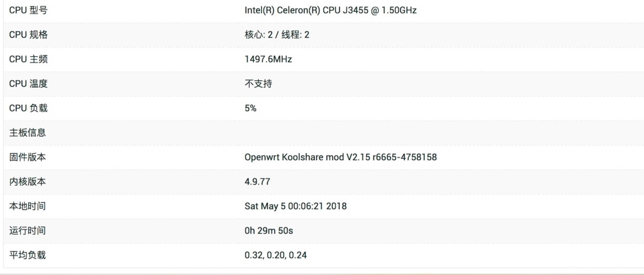Select the 内核版本 label

[x=27, y=181]
